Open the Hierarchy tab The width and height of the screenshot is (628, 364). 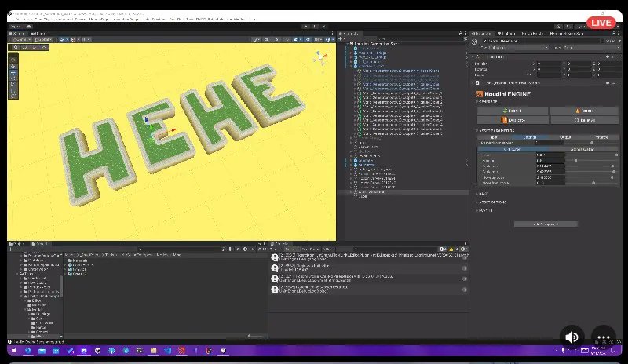349,33
